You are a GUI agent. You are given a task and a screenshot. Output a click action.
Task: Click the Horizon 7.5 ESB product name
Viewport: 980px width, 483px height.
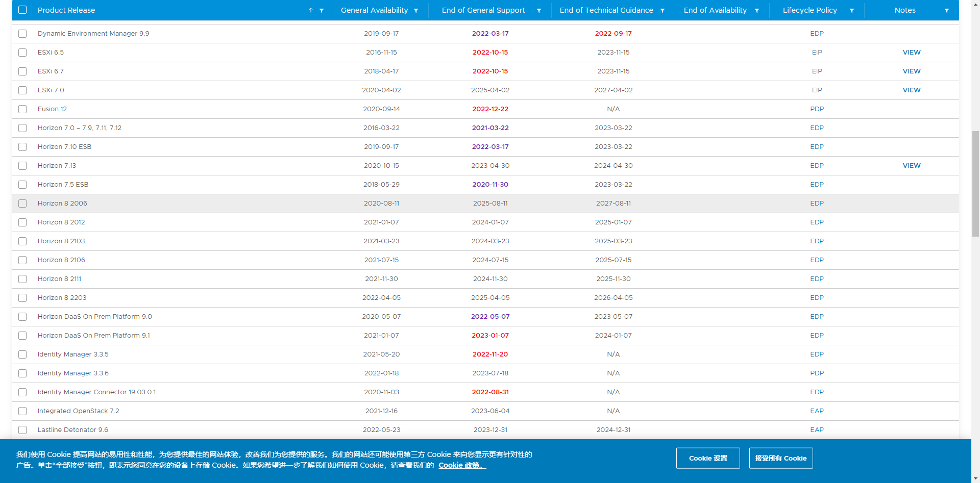(x=63, y=185)
